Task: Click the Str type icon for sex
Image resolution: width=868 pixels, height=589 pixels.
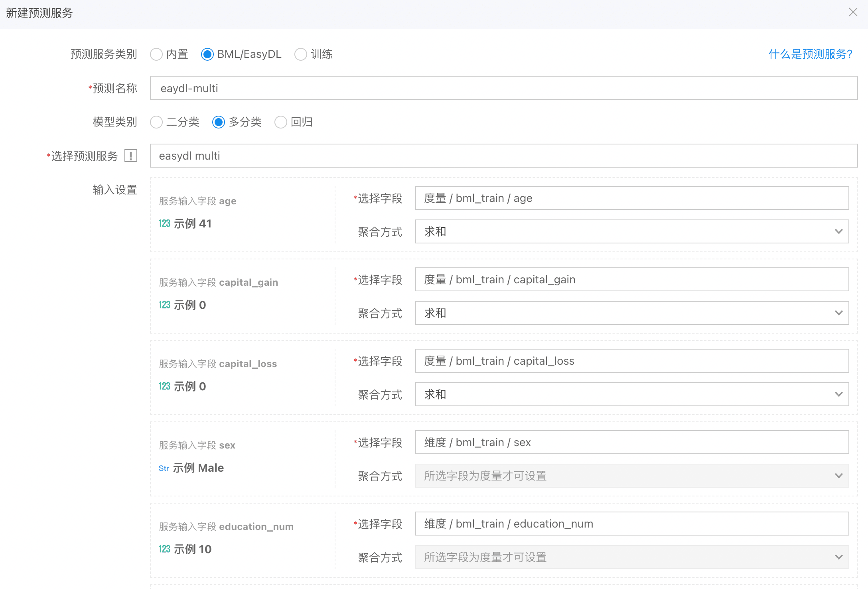Action: 164,468
